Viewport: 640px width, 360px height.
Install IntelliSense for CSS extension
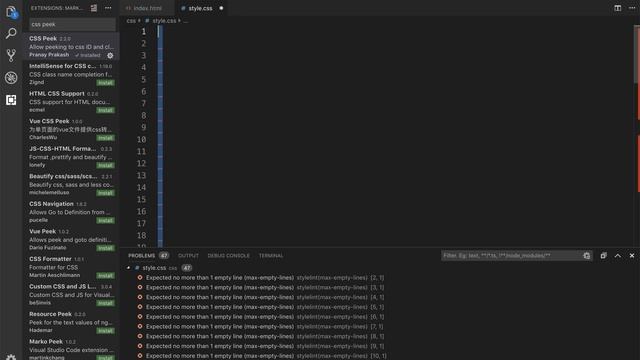105,83
